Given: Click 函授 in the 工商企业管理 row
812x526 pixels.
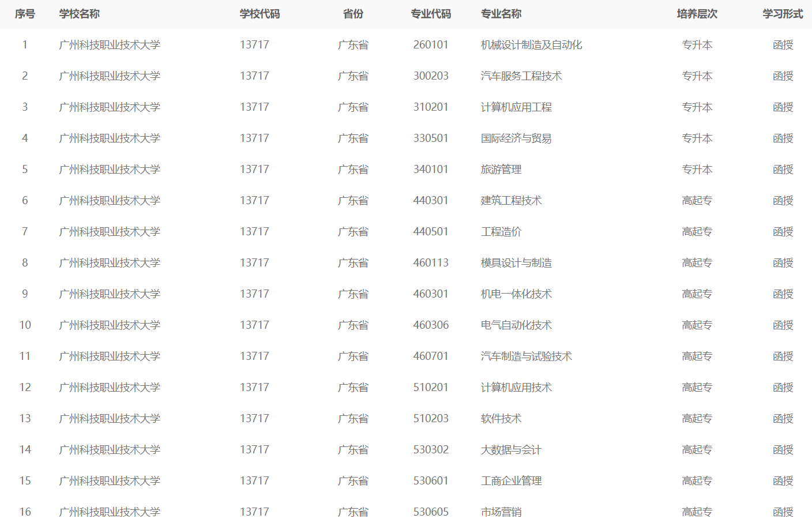Looking at the screenshot, I should [x=783, y=481].
